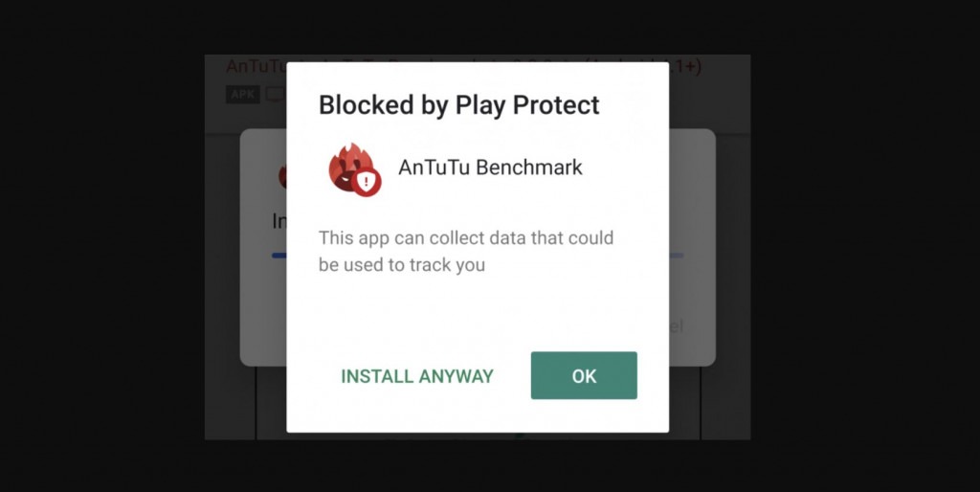Click the dimmed installer panel right of the dialog

(x=692, y=248)
